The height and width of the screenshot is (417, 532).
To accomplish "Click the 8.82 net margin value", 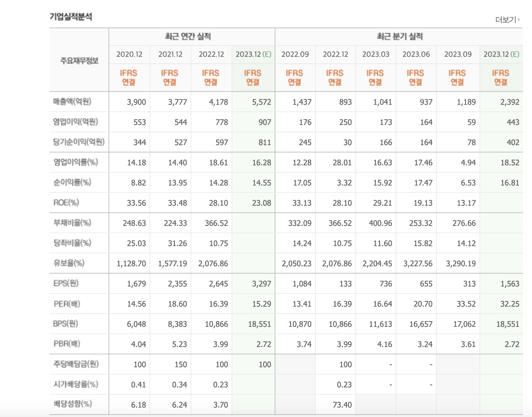I will (x=138, y=183).
